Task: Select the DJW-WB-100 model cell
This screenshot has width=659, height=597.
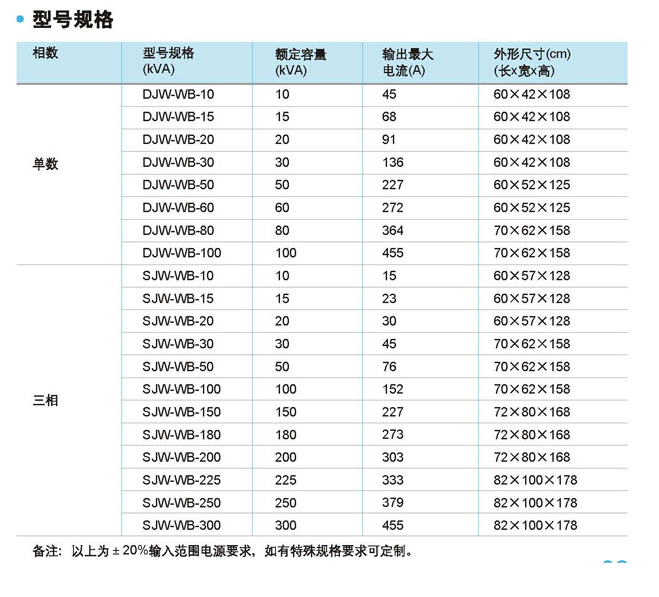Action: tap(182, 253)
